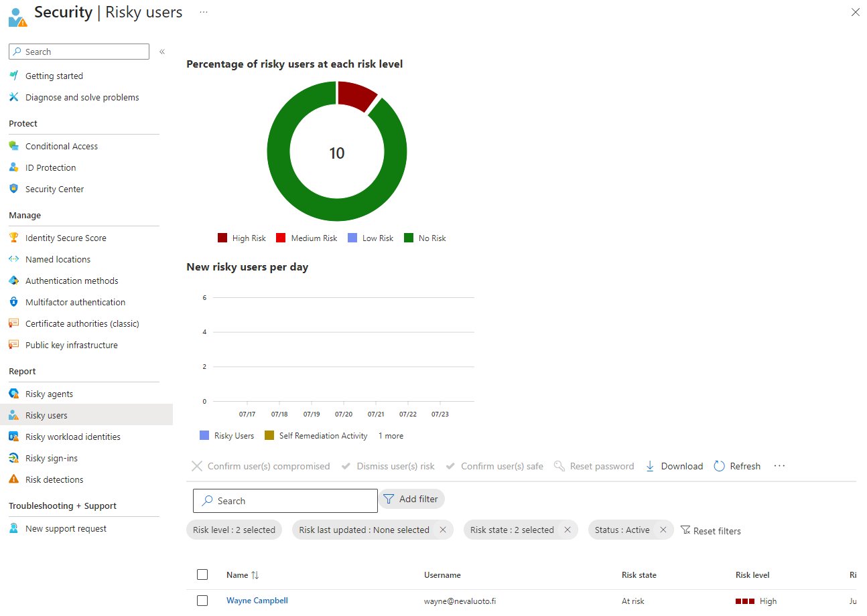This screenshot has width=867, height=616.
Task: Click the red High Risk donut segment
Action: click(x=356, y=95)
